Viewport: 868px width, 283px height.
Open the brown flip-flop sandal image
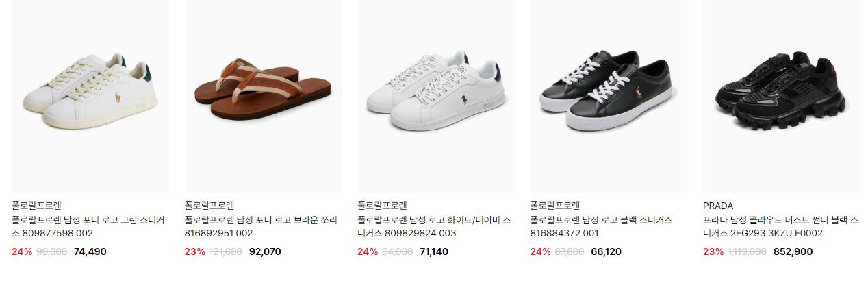click(x=263, y=96)
